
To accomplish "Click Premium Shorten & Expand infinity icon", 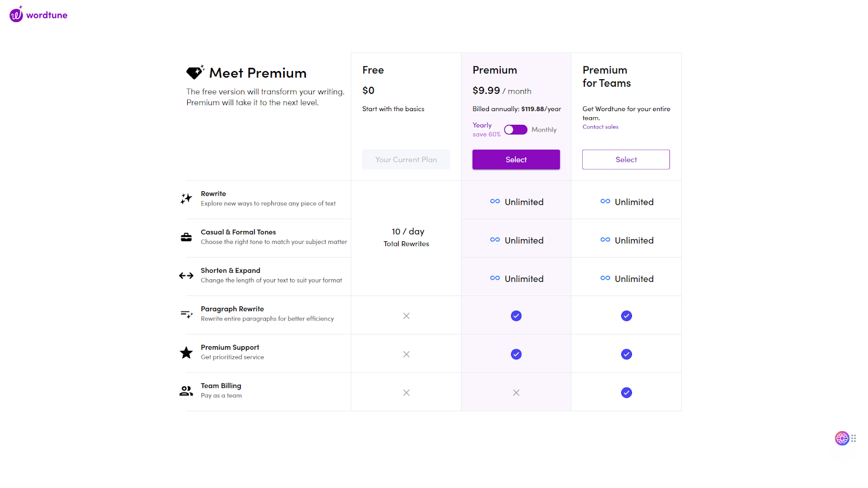I will point(495,278).
